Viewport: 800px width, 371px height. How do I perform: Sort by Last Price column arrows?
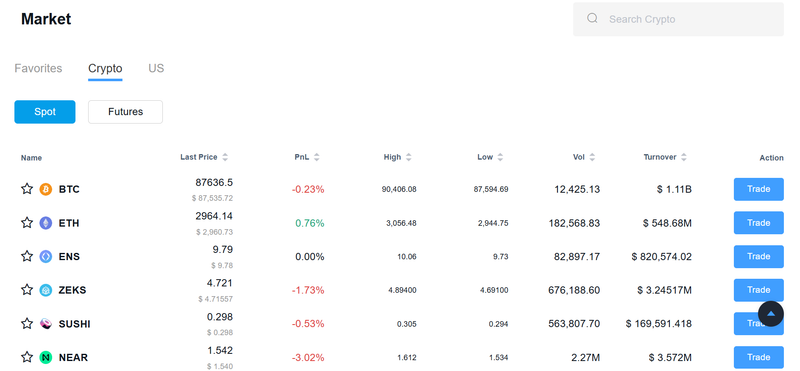pyautogui.click(x=225, y=157)
